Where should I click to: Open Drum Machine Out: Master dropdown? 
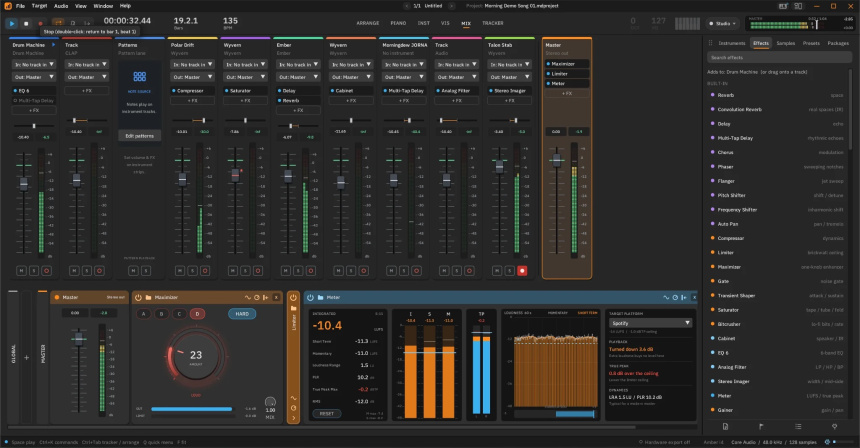point(34,77)
